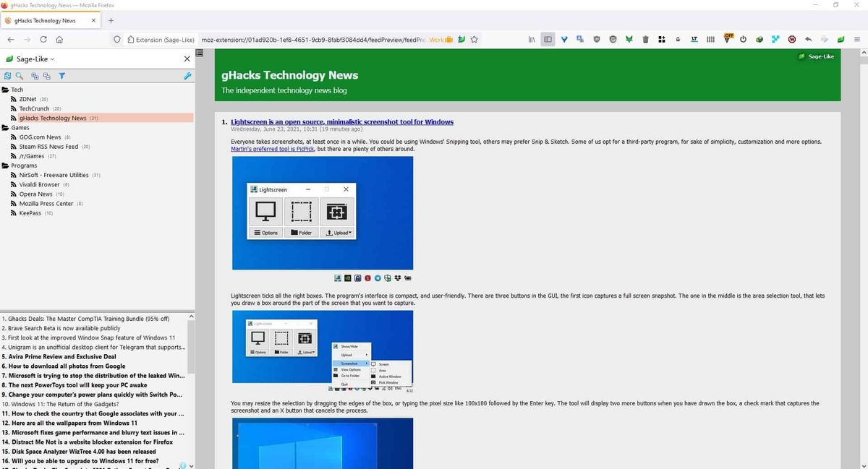
Task: Open the Library bookmarks icon
Action: click(532, 39)
